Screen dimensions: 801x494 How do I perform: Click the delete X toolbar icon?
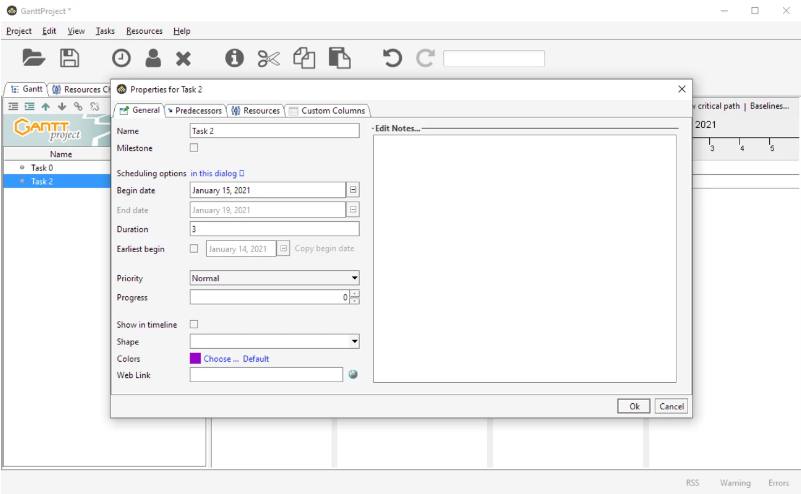tap(184, 59)
